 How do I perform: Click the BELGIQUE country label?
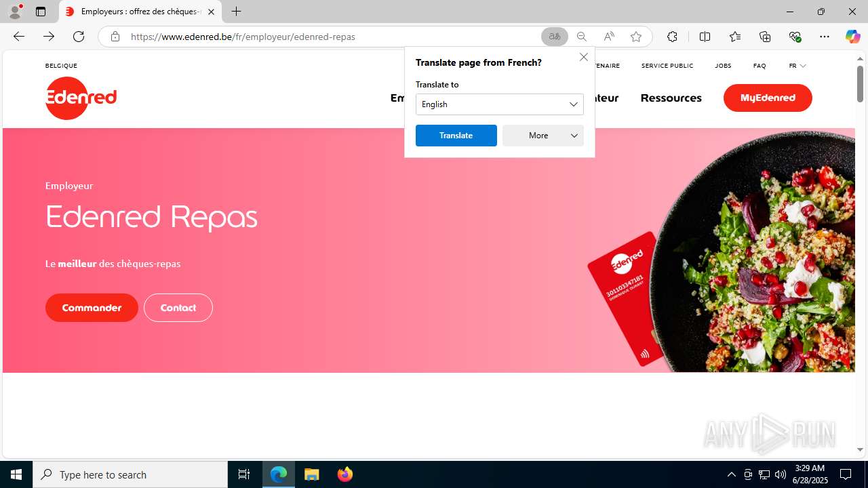tap(61, 66)
